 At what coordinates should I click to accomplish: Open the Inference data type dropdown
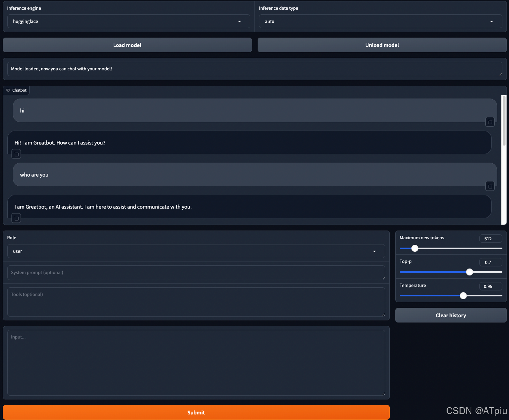coord(380,21)
